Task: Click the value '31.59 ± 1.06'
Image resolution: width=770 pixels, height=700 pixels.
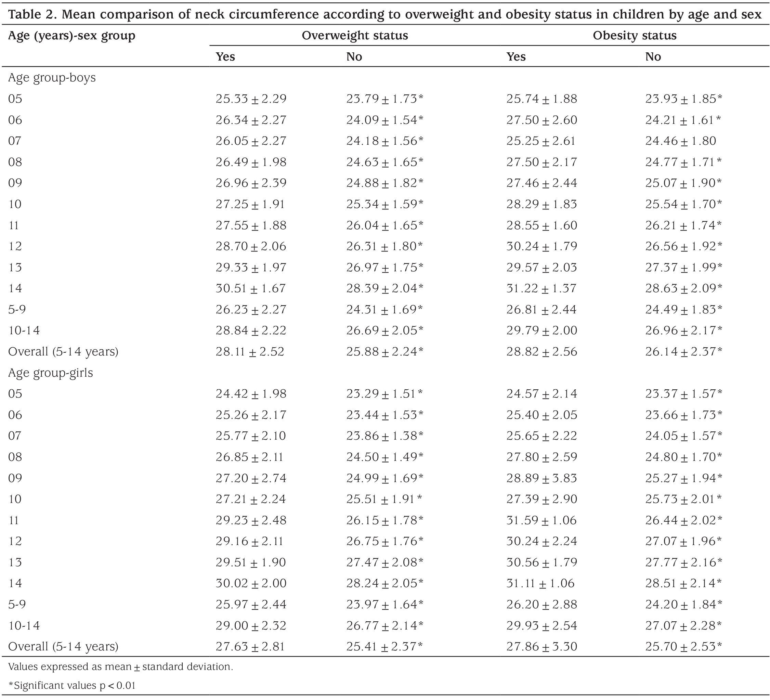Action: pos(541,520)
